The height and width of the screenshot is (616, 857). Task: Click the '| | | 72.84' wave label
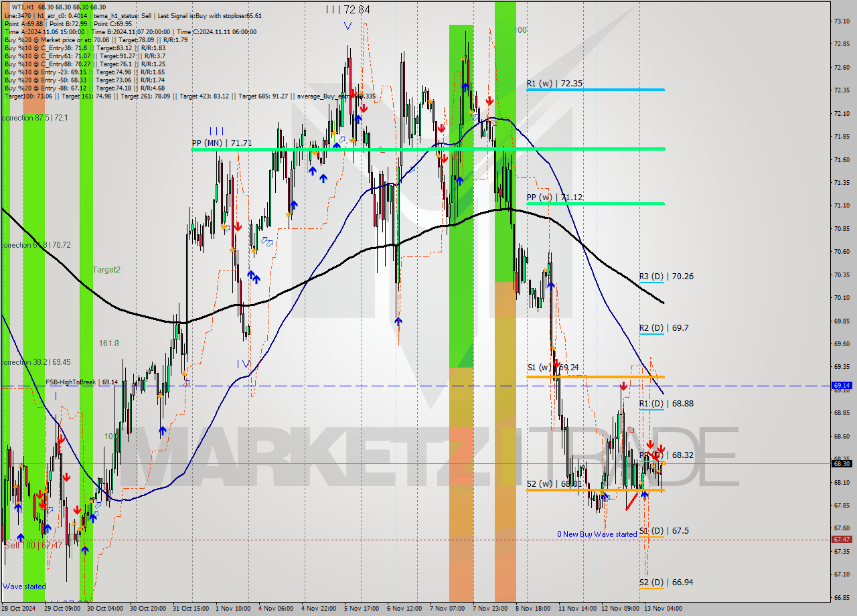coord(347,9)
